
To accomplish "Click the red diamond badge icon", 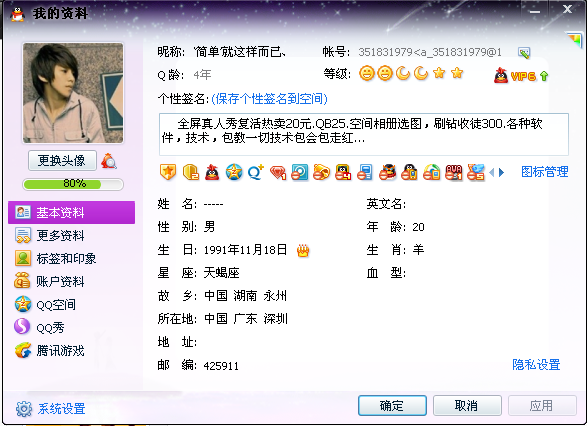I will coord(278,173).
